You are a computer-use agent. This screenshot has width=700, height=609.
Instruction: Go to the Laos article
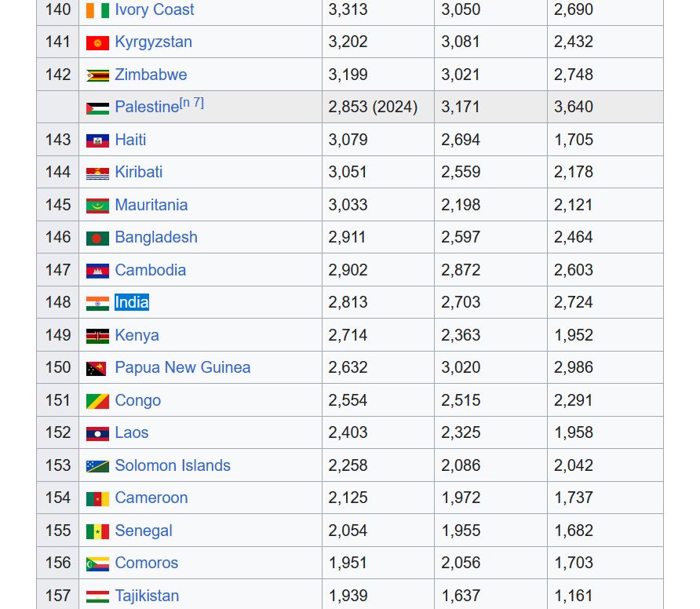tap(132, 433)
